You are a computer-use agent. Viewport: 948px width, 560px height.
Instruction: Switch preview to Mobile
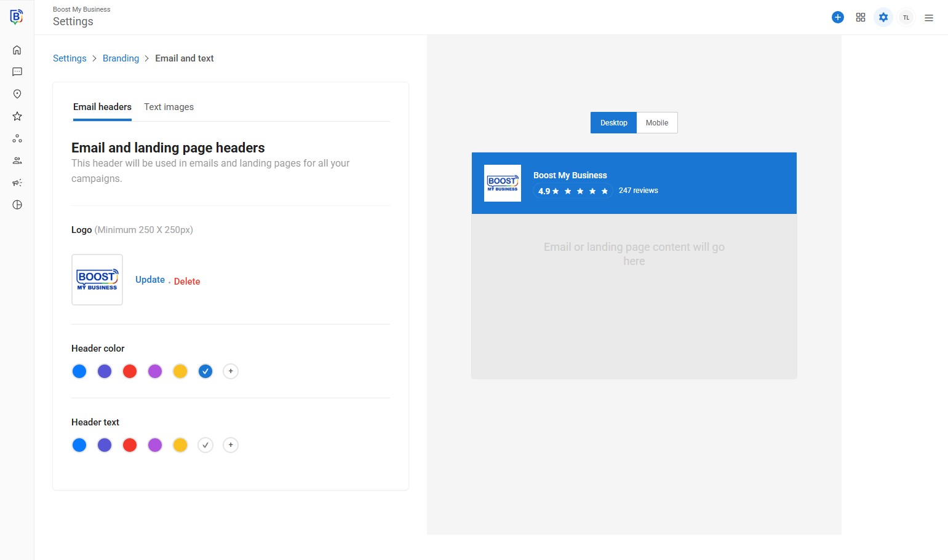[656, 123]
